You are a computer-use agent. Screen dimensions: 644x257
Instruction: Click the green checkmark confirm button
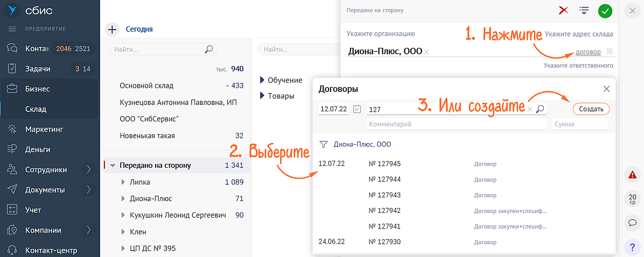tap(605, 10)
